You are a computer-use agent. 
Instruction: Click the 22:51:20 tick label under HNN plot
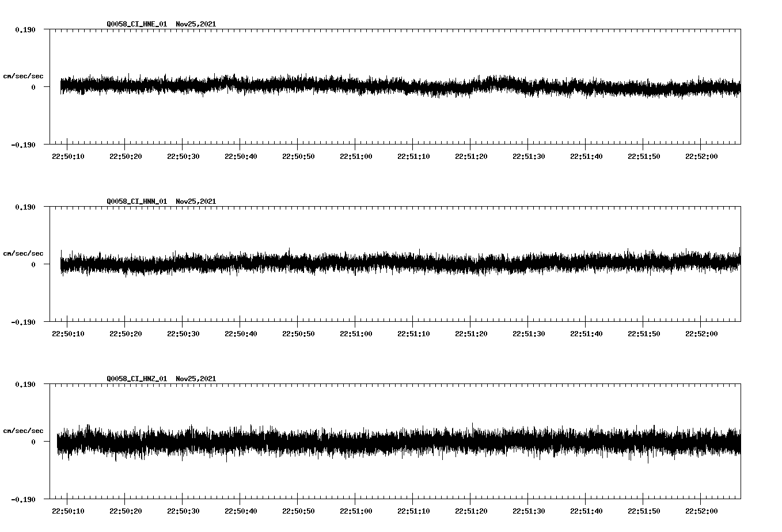click(470, 334)
